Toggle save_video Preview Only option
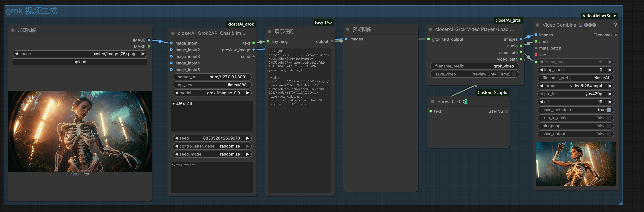This screenshot has height=212, width=644. 514,74
